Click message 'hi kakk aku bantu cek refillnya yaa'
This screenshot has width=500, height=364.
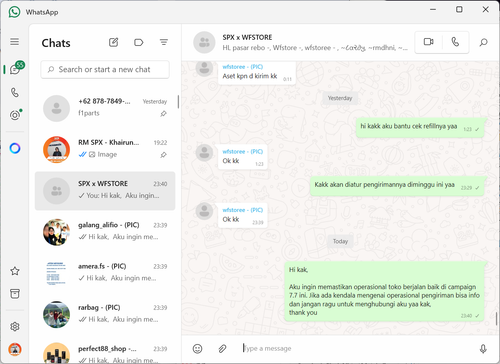420,127
